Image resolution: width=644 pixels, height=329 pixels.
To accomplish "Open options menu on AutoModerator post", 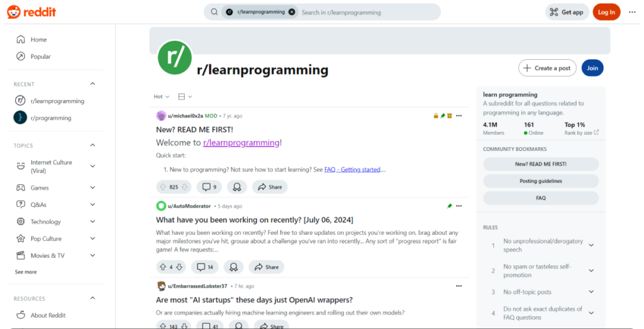I will (458, 206).
